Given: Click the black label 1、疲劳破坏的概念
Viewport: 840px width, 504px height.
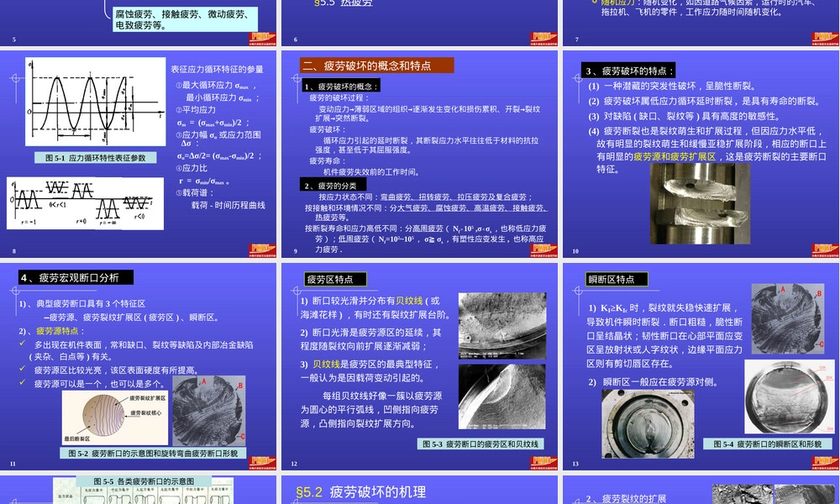Looking at the screenshot, I should pyautogui.click(x=341, y=87).
